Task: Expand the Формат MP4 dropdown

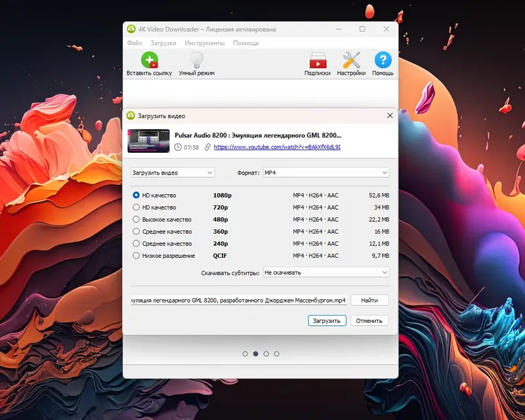Action: (326, 173)
